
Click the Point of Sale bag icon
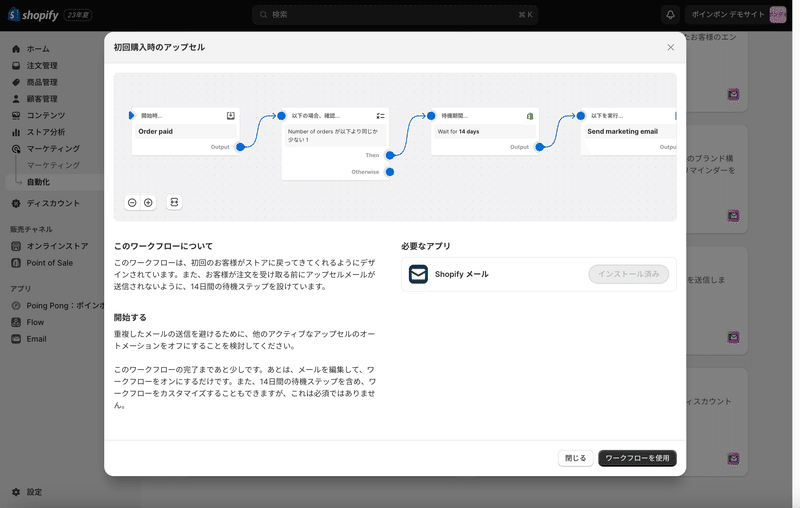[16, 263]
